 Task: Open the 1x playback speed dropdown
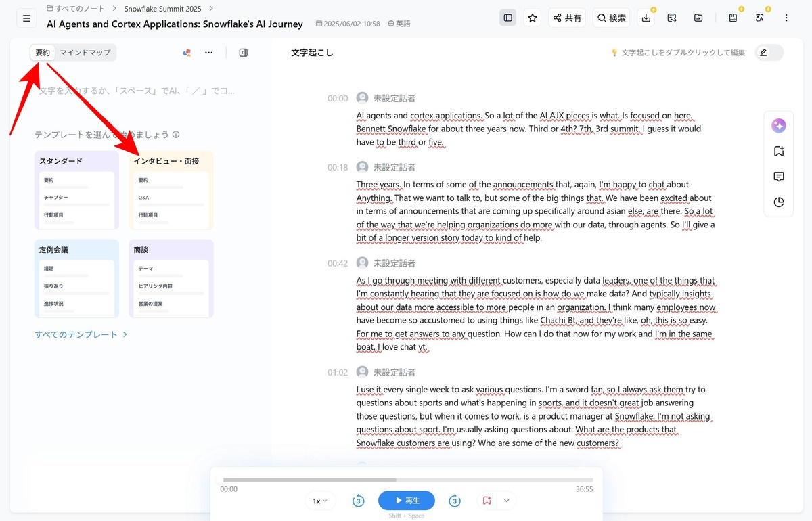pos(320,501)
